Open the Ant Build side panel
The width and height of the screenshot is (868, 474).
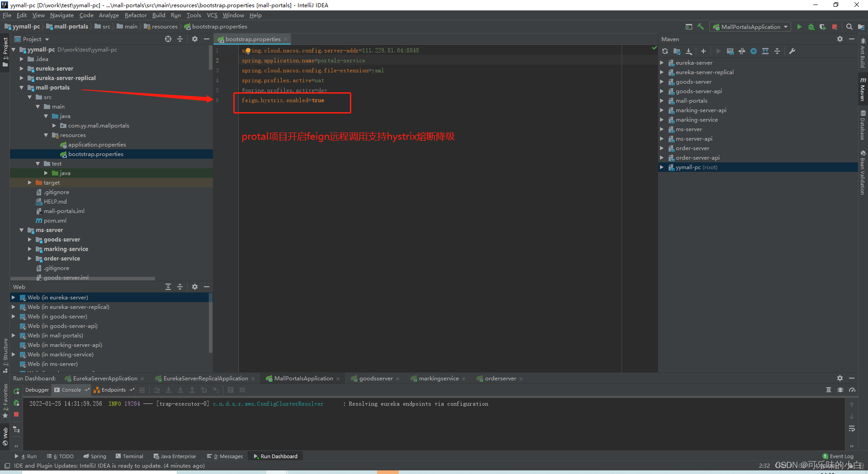(x=863, y=53)
